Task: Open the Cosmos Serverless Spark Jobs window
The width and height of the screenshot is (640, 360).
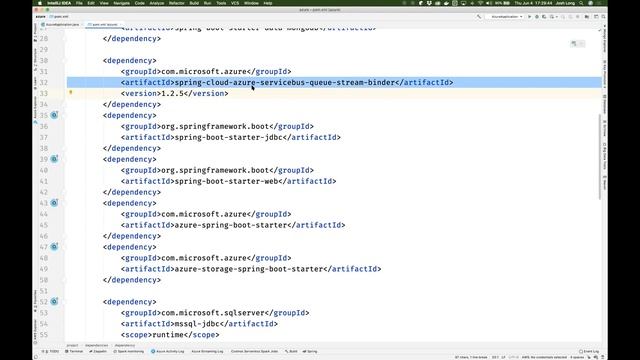Action: point(254,351)
